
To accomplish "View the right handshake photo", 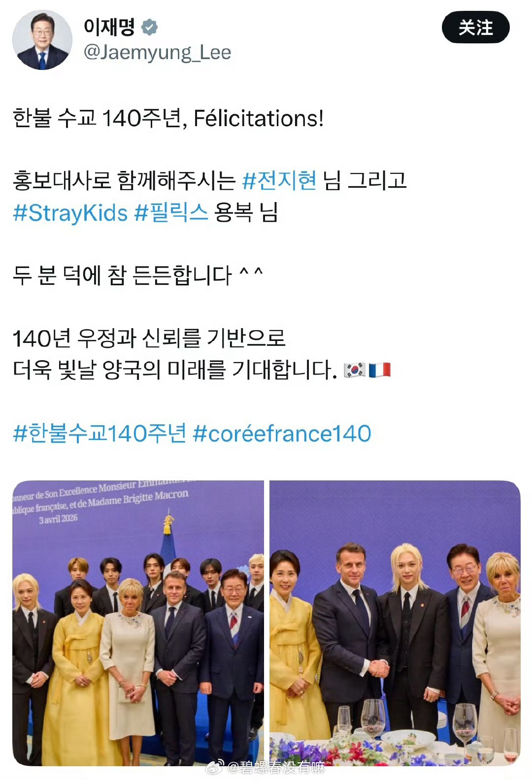I will (395, 623).
